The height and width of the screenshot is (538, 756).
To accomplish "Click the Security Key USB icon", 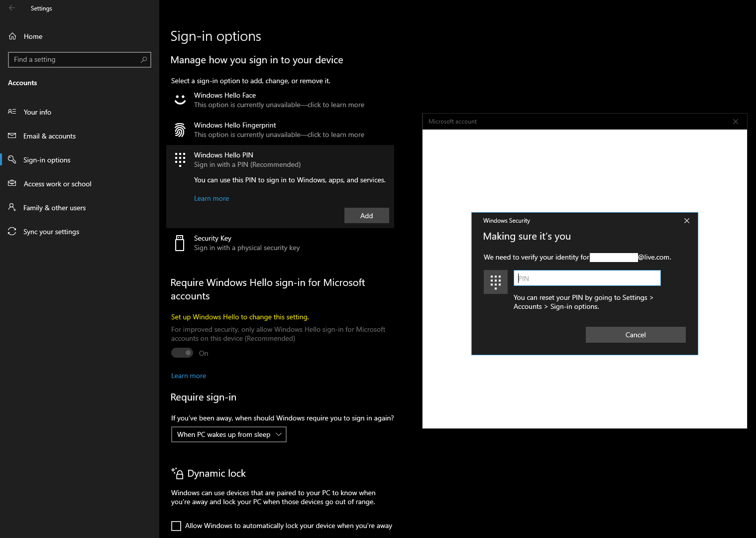I will coord(180,243).
